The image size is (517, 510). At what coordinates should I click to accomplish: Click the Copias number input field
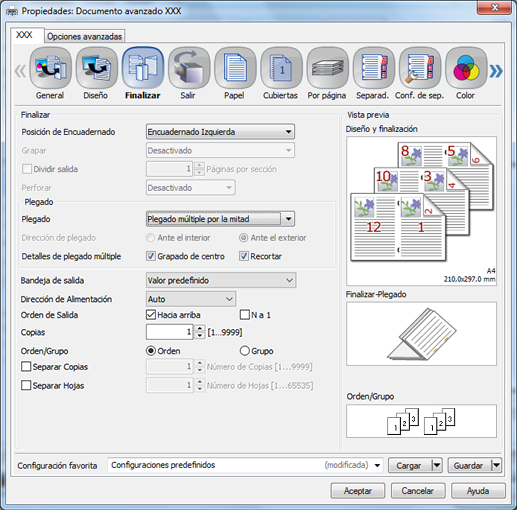pyautogui.click(x=170, y=332)
